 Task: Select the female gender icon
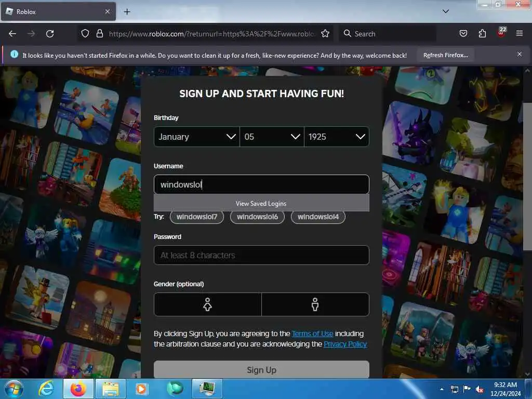point(208,304)
